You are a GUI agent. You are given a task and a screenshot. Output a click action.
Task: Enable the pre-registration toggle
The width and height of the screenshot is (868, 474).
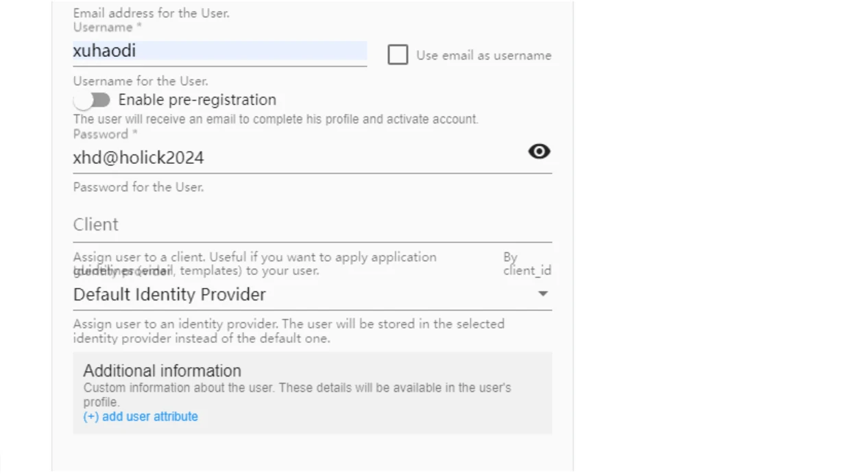point(92,100)
